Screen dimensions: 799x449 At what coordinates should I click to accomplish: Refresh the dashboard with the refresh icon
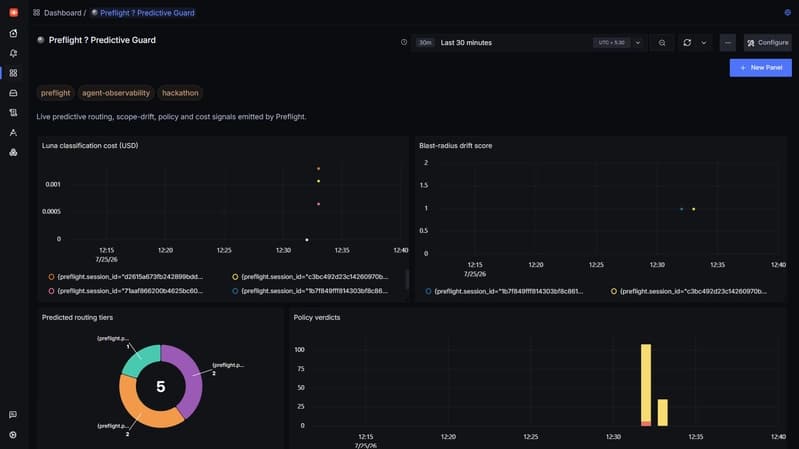[687, 43]
